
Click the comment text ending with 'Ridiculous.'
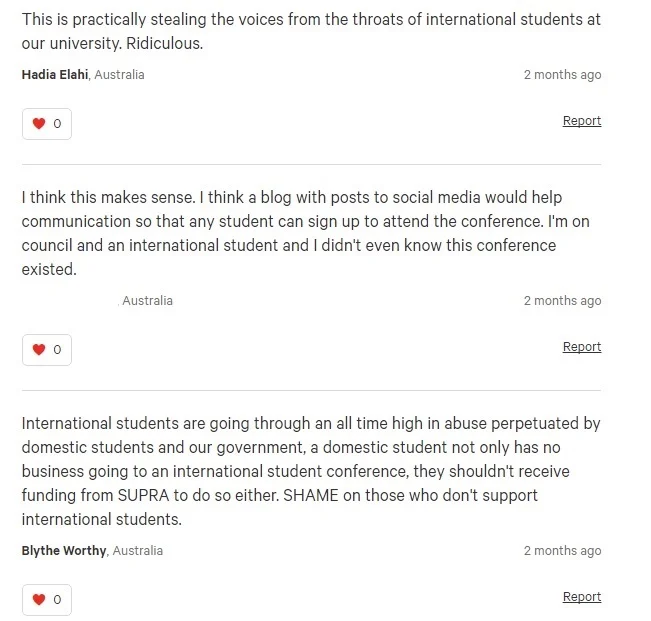point(311,32)
